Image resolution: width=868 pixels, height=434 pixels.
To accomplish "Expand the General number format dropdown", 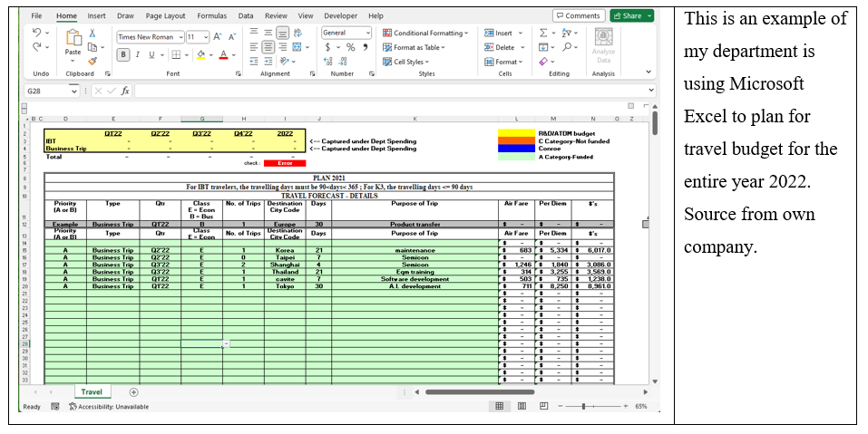I will pos(367,33).
